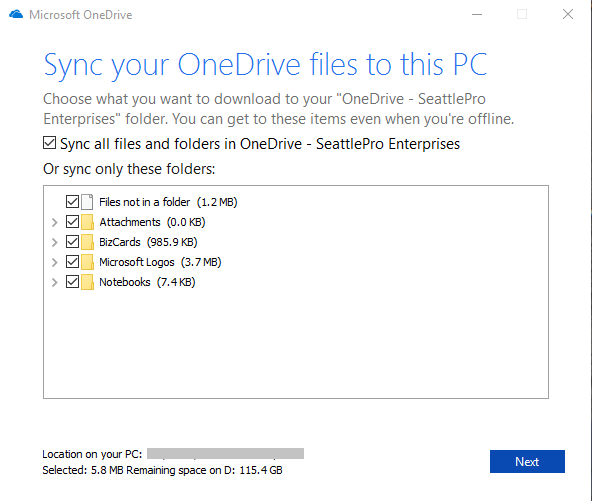Click the Notebooks folder icon
The height and width of the screenshot is (501, 592).
(x=87, y=282)
